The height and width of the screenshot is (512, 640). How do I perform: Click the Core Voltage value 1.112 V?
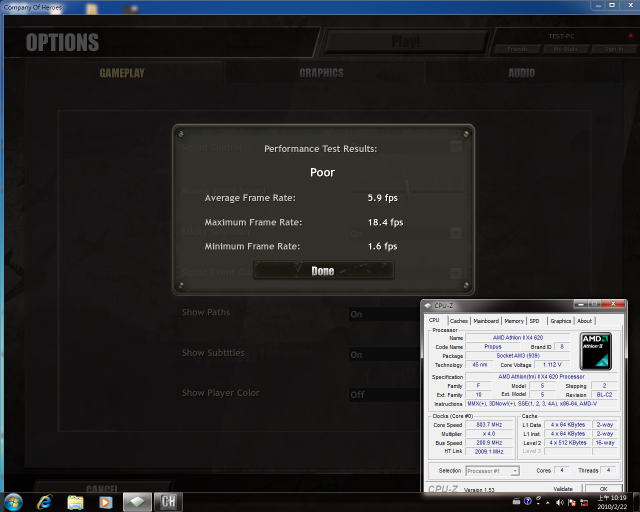coord(552,365)
